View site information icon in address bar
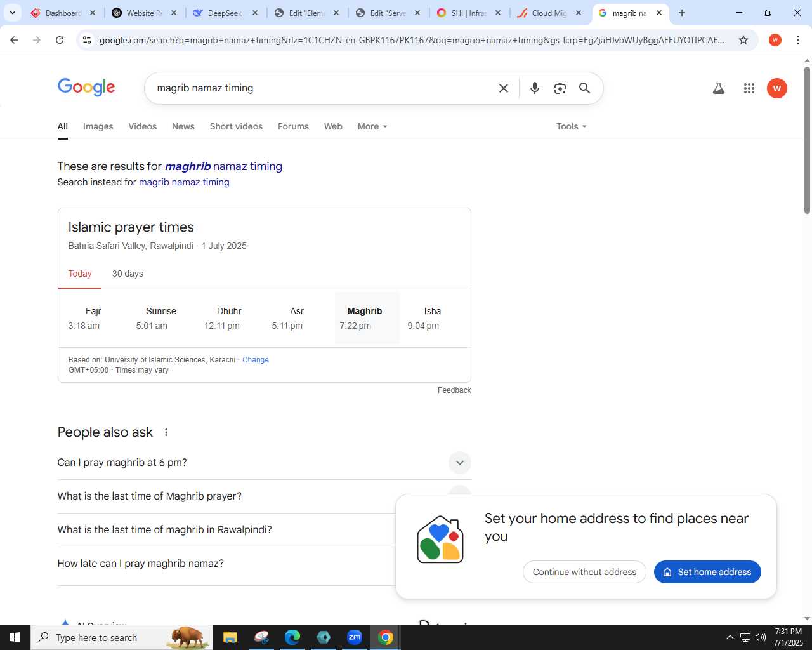This screenshot has height=650, width=812. pyautogui.click(x=87, y=40)
